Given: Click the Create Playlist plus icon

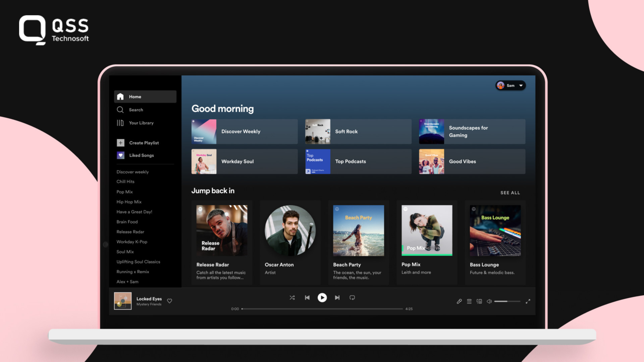Looking at the screenshot, I should point(120,143).
